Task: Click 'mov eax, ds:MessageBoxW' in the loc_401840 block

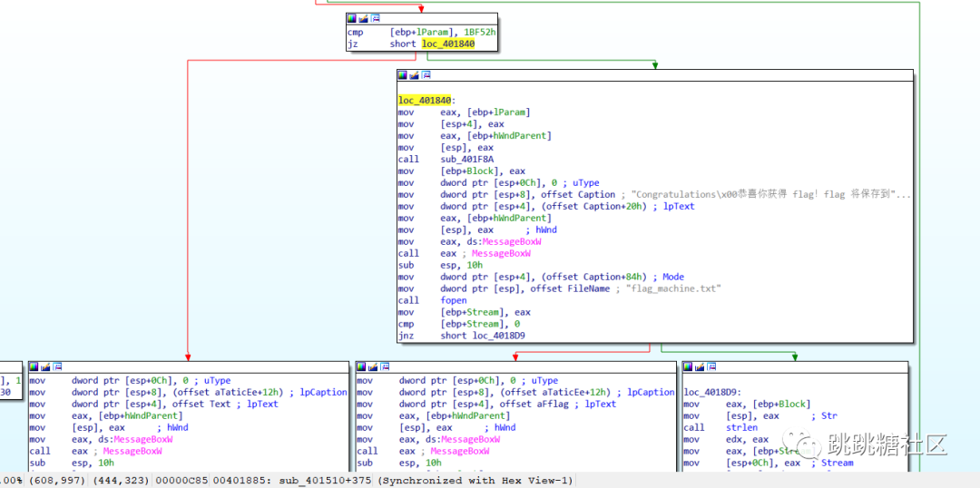Action: click(470, 241)
